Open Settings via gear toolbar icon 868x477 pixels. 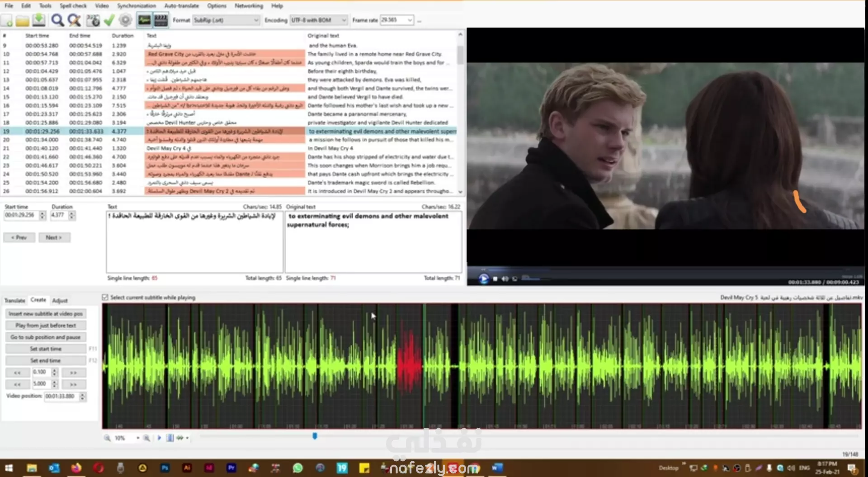point(126,20)
